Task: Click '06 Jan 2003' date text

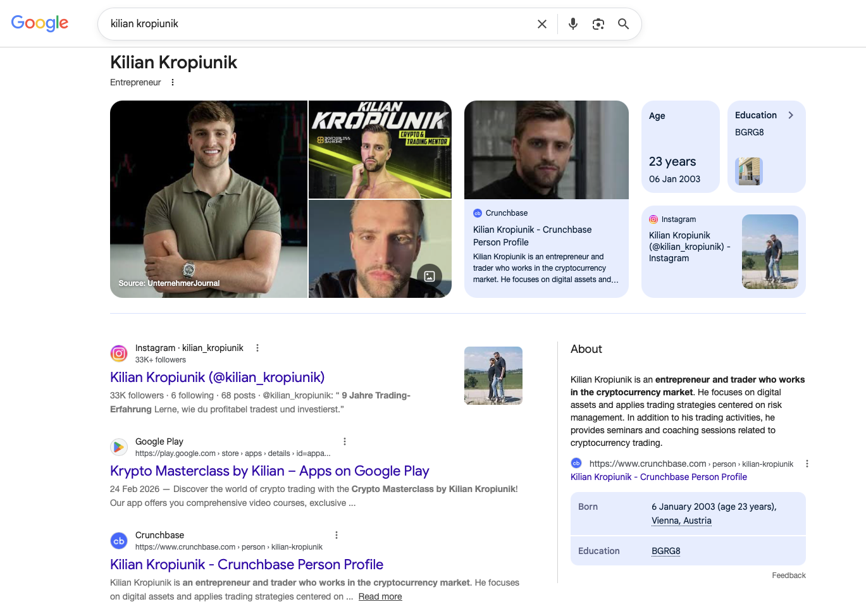Action: 674,179
